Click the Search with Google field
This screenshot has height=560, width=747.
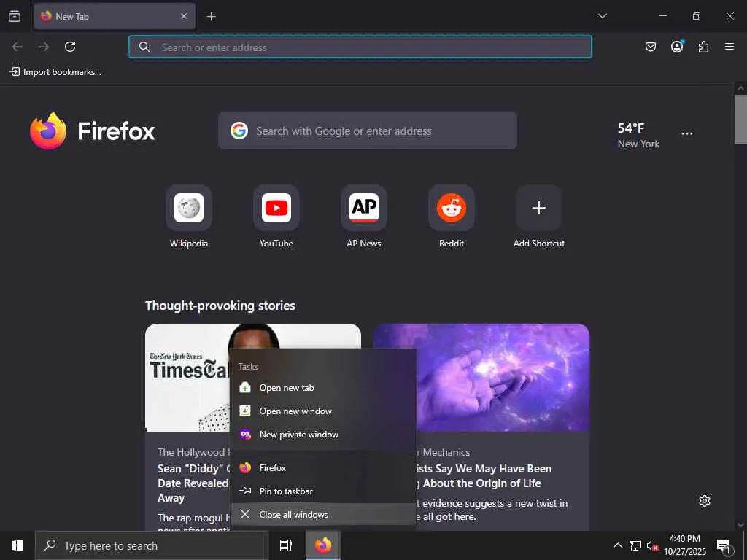[x=368, y=131]
